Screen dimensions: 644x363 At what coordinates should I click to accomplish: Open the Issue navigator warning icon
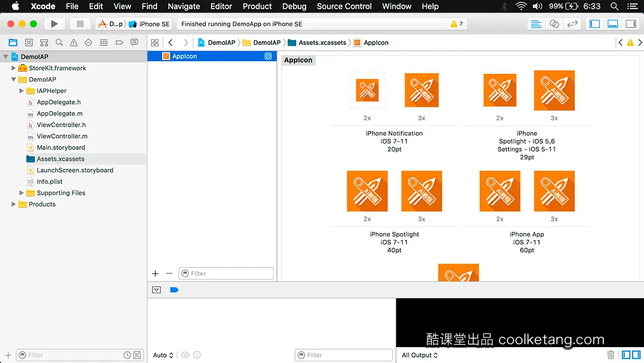pos(74,43)
